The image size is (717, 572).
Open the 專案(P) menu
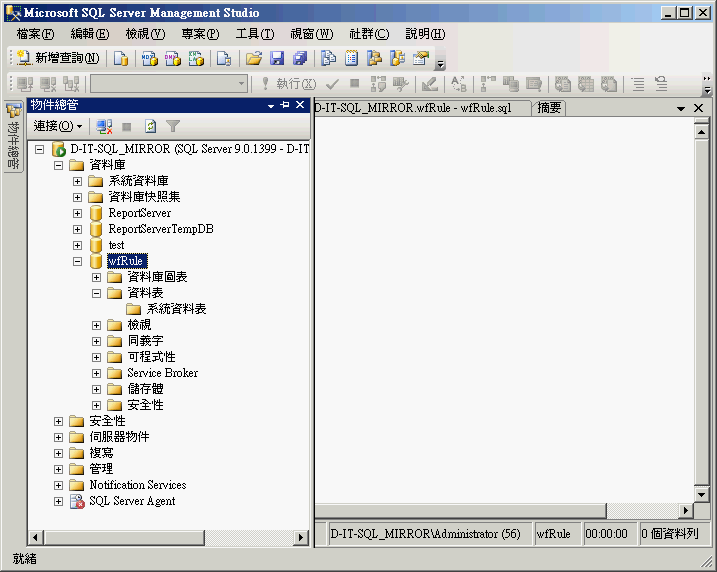click(200, 34)
